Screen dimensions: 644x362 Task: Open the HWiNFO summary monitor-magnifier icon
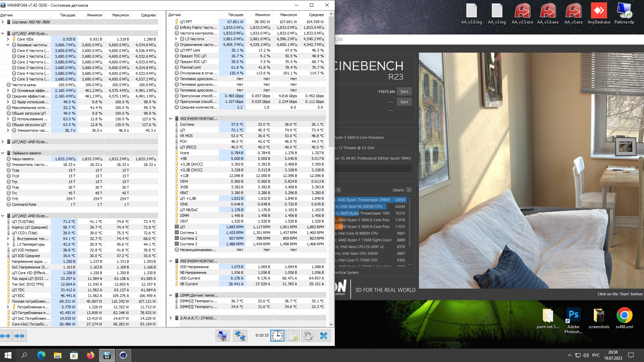[222, 336]
